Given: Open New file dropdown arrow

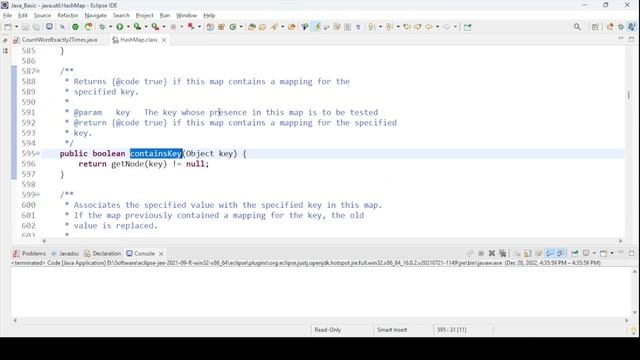Looking at the screenshot, I should (16, 27).
